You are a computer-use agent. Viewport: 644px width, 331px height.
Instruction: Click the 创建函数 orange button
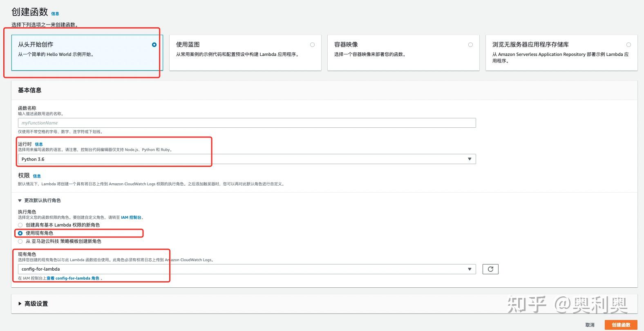(621, 325)
